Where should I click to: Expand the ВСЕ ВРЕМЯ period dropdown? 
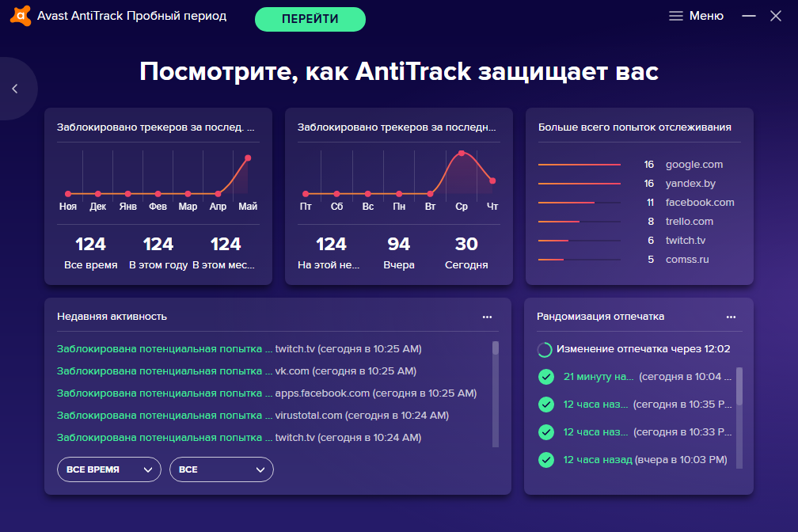pyautogui.click(x=109, y=469)
